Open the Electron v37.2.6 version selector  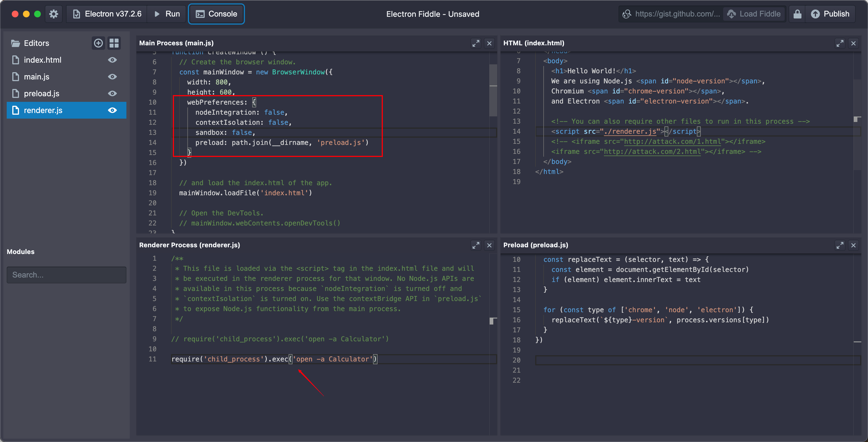107,14
